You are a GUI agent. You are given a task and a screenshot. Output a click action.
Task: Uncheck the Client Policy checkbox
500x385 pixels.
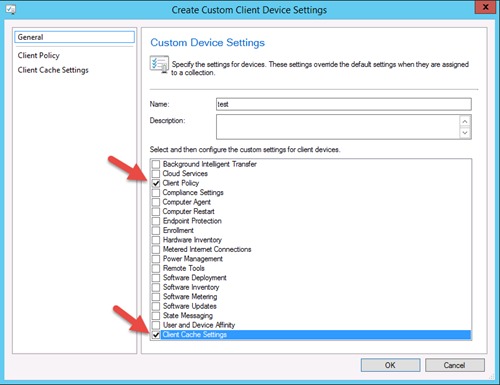(156, 183)
